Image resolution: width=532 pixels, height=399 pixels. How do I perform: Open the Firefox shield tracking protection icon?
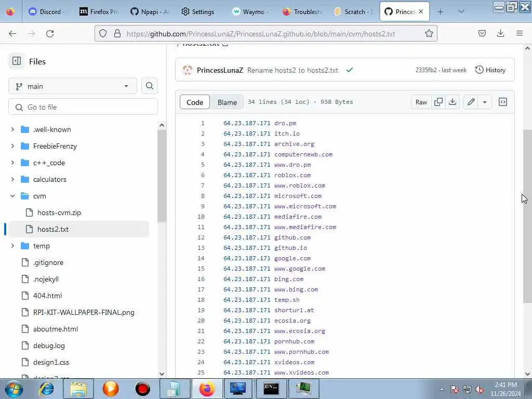pos(103,33)
